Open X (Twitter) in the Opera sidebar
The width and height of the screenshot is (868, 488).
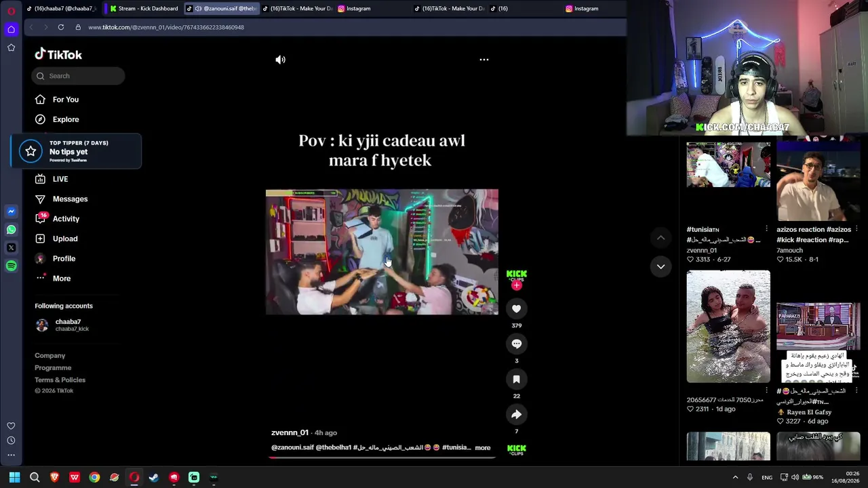pyautogui.click(x=11, y=248)
